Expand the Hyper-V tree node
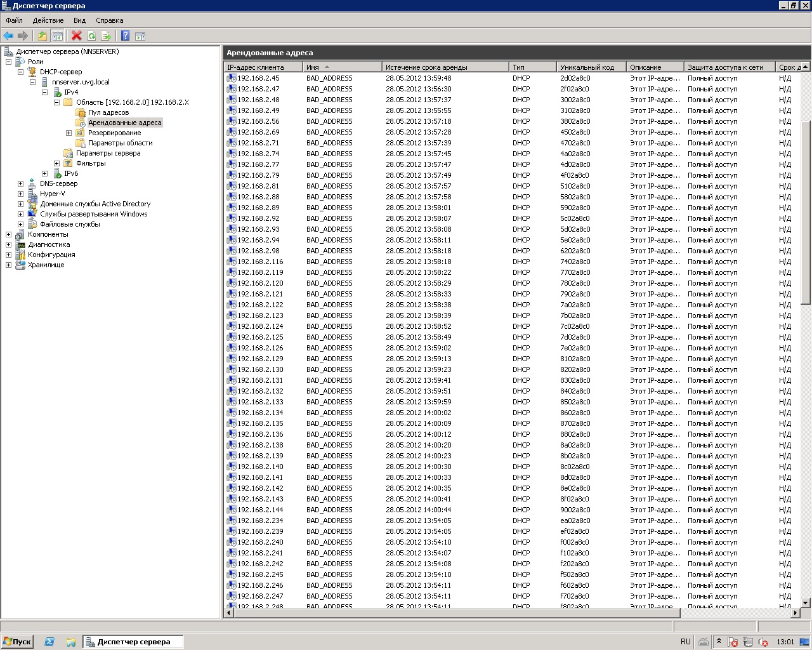Viewport: 812px width, 650px height. [x=20, y=194]
